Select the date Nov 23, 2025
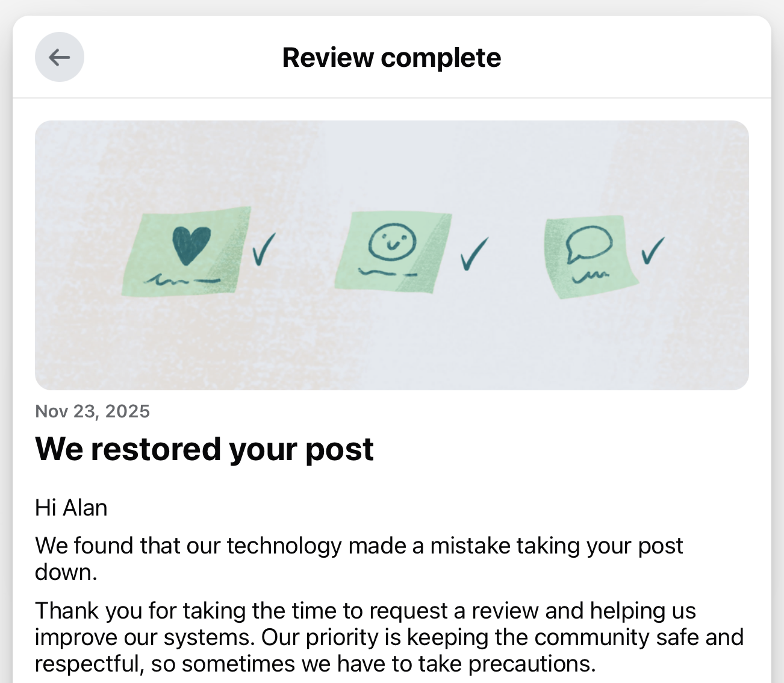Image resolution: width=784 pixels, height=683 pixels. (x=93, y=411)
